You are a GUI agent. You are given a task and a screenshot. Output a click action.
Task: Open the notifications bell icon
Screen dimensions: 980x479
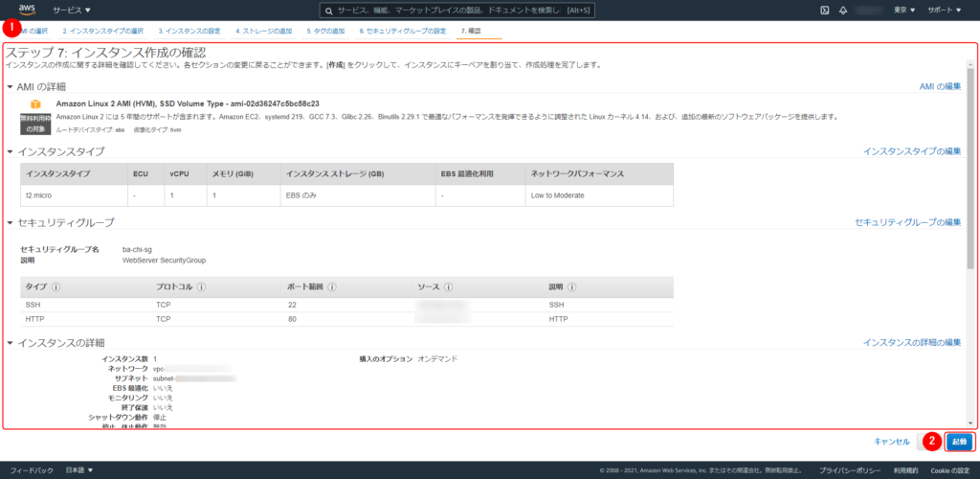click(843, 10)
